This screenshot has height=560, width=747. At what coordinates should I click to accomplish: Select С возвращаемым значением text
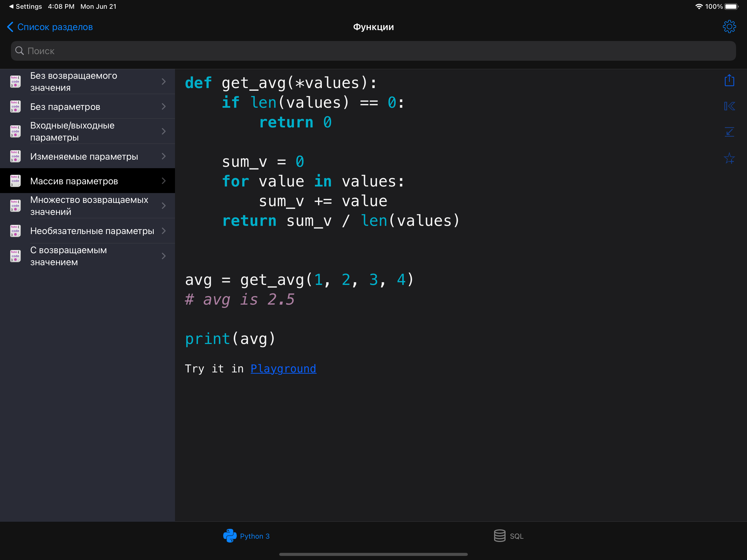point(69,256)
